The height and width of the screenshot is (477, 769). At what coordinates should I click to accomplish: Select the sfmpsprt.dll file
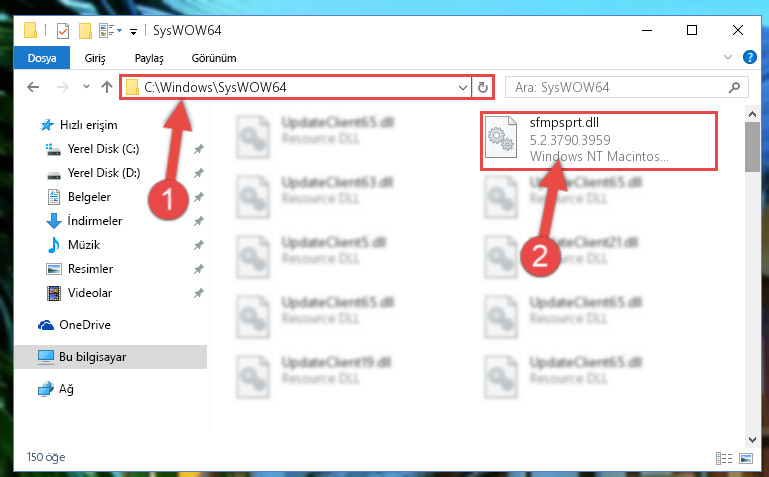(x=599, y=141)
